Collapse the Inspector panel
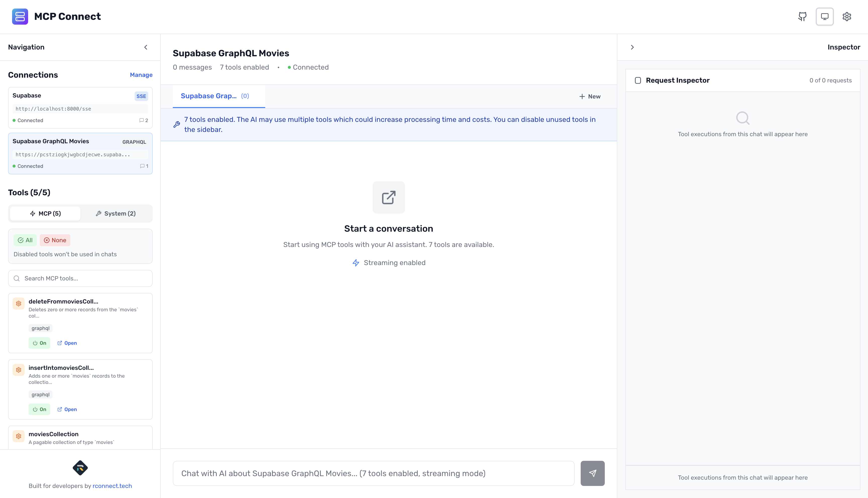Screen dimensions: 868x498 point(632,47)
